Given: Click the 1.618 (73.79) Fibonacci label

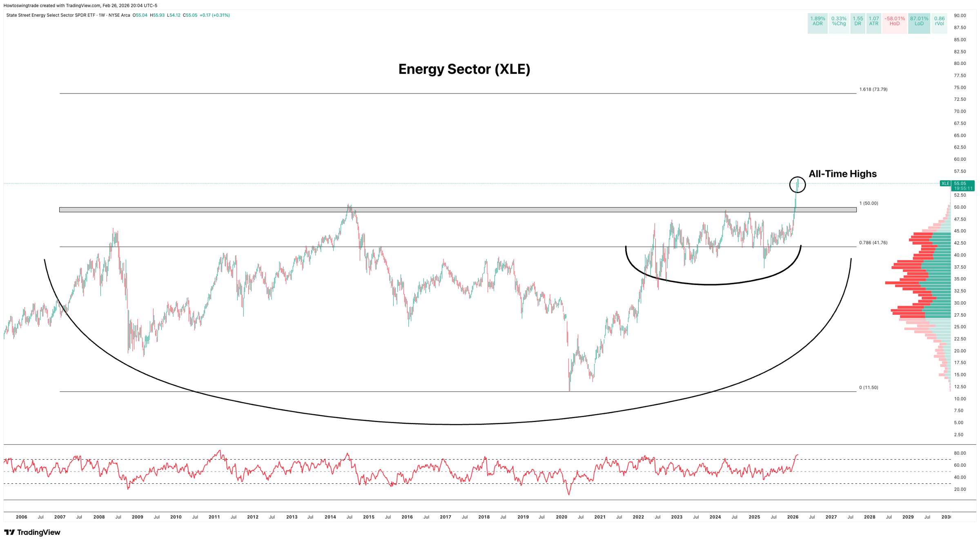Looking at the screenshot, I should pyautogui.click(x=873, y=89).
